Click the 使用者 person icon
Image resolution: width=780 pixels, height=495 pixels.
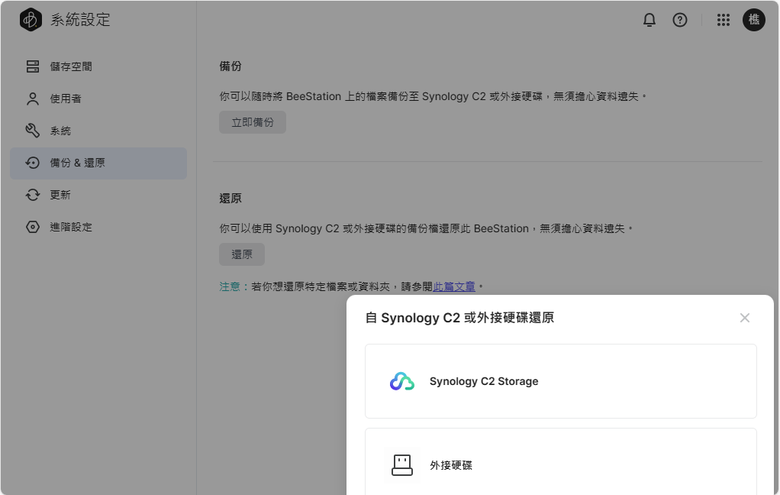(33, 99)
